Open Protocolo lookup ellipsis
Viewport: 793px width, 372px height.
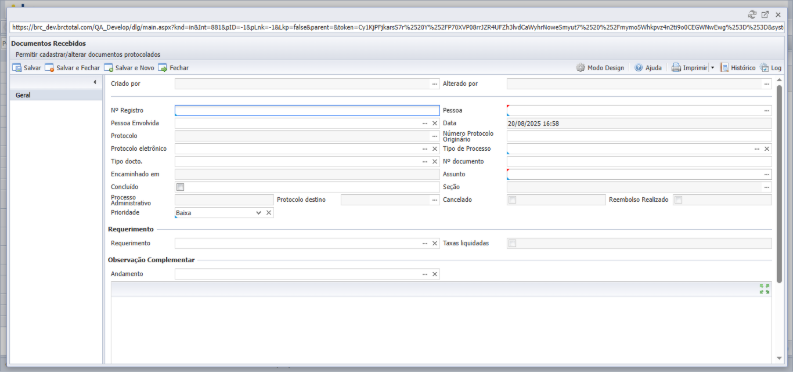(434, 136)
